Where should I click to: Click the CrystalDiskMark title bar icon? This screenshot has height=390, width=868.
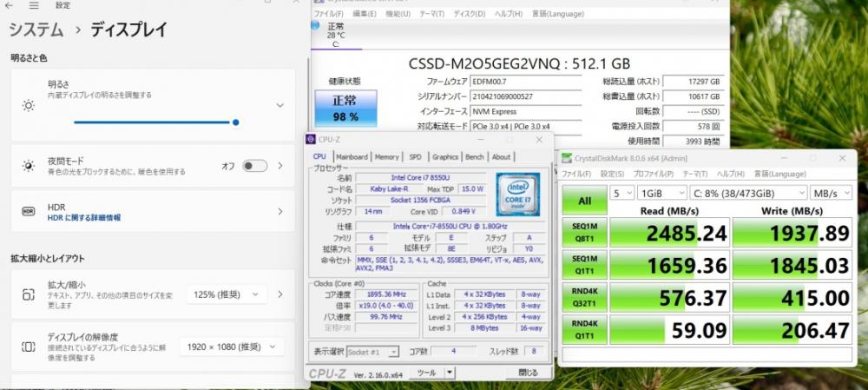(x=567, y=158)
